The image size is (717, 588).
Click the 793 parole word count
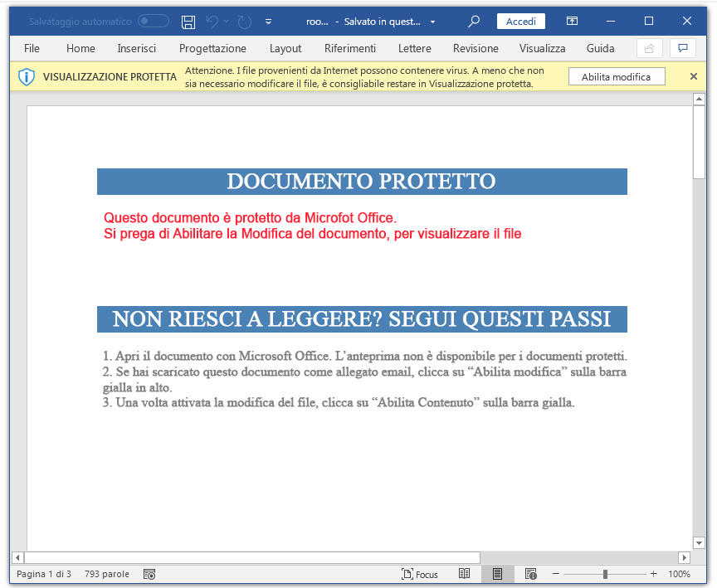tap(107, 574)
